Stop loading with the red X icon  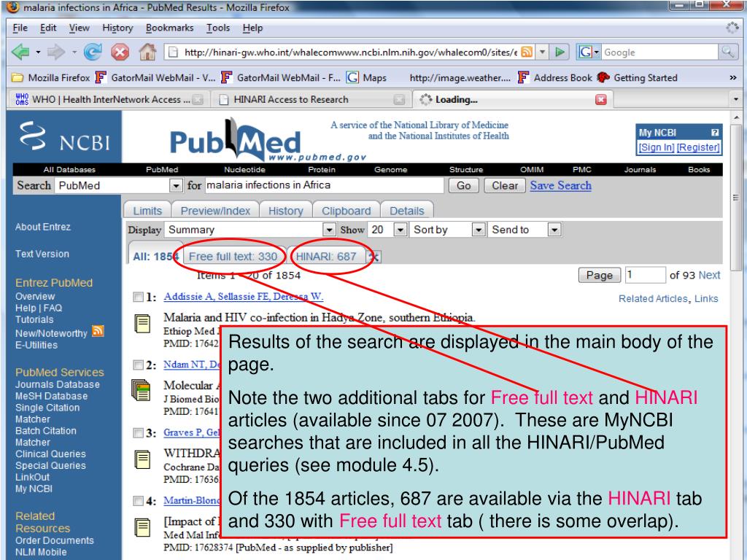coord(120,52)
